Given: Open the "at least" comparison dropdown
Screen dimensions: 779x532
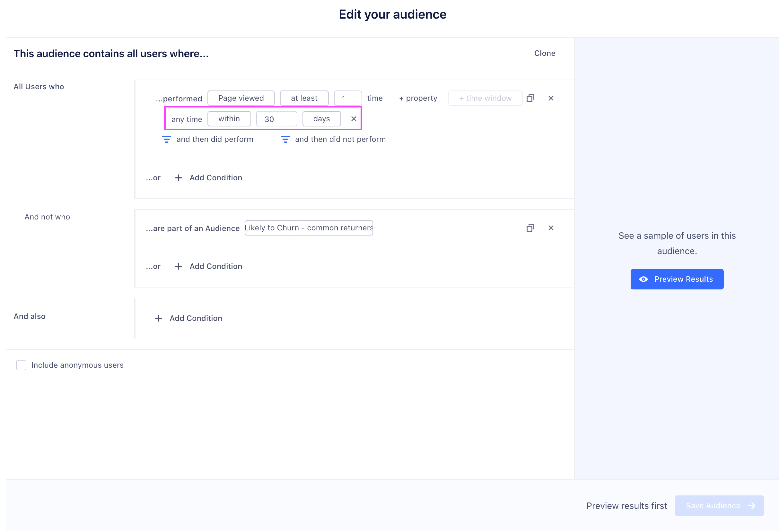Looking at the screenshot, I should tap(304, 98).
